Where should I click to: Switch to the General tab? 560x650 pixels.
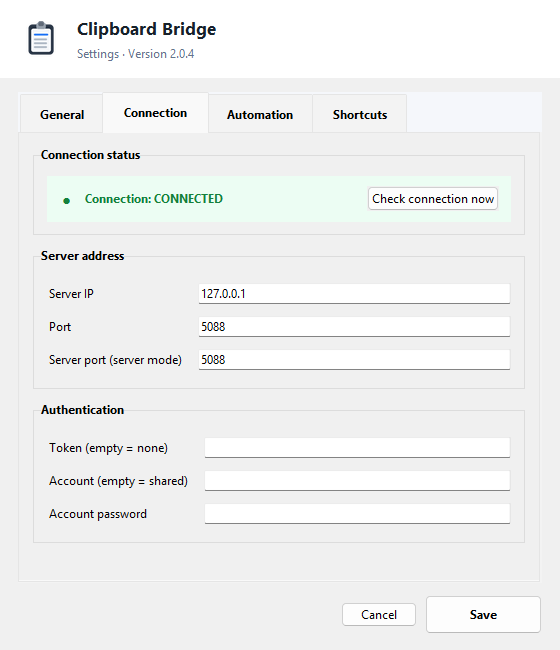click(62, 114)
